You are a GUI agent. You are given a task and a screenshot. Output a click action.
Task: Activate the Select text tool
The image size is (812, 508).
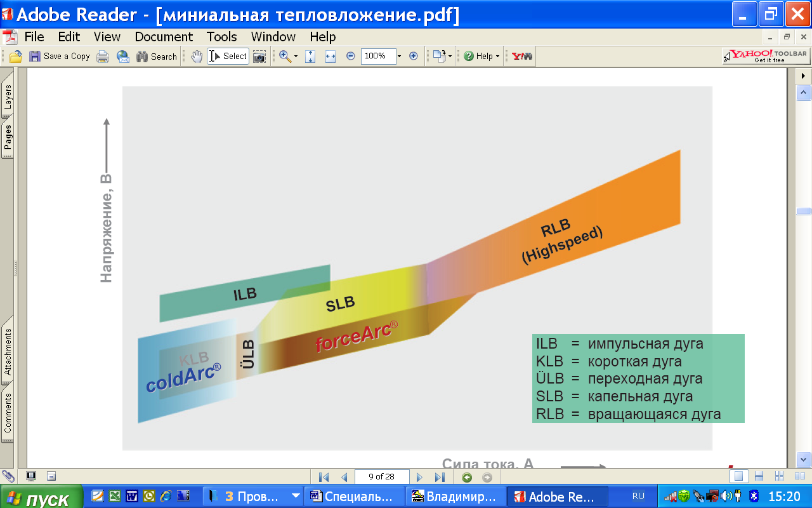tap(228, 57)
